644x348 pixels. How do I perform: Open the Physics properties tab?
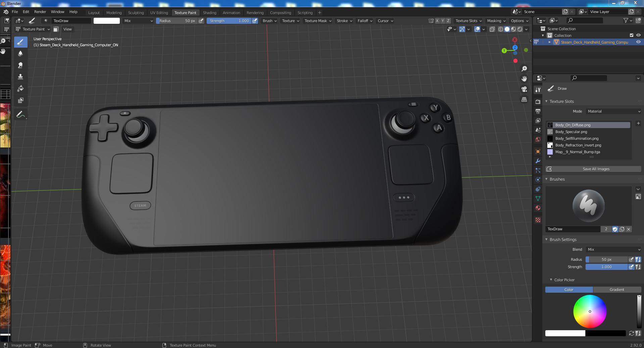538,180
